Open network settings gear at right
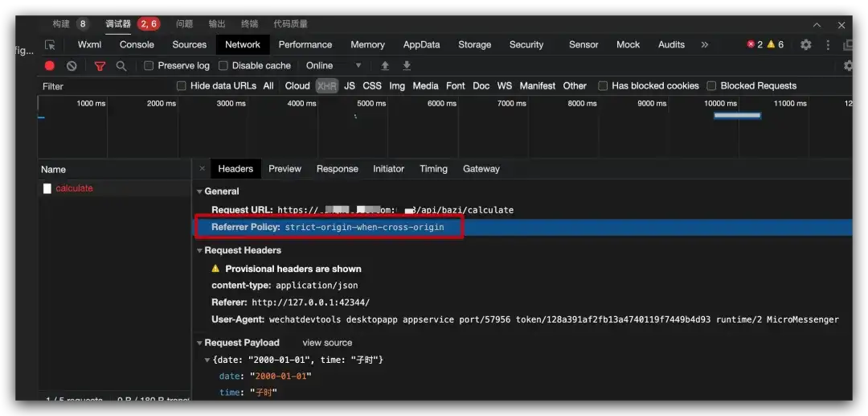This screenshot has width=868, height=416. (848, 66)
